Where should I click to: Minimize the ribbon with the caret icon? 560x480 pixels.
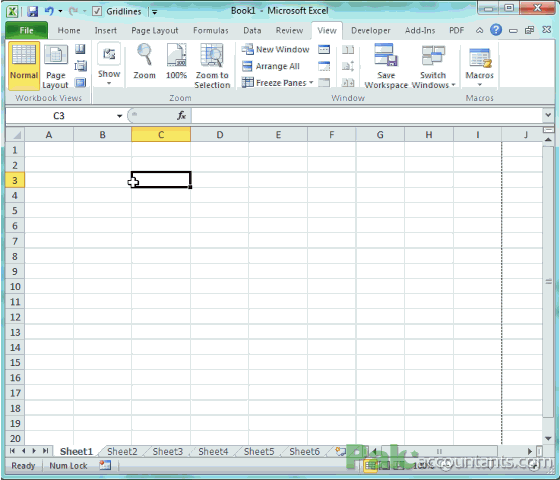479,31
